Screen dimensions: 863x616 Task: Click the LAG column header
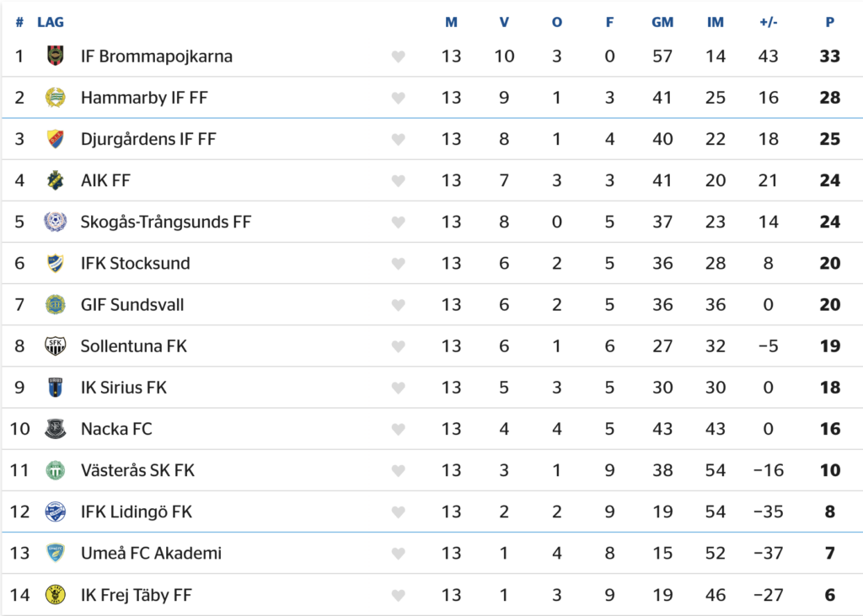tap(51, 22)
